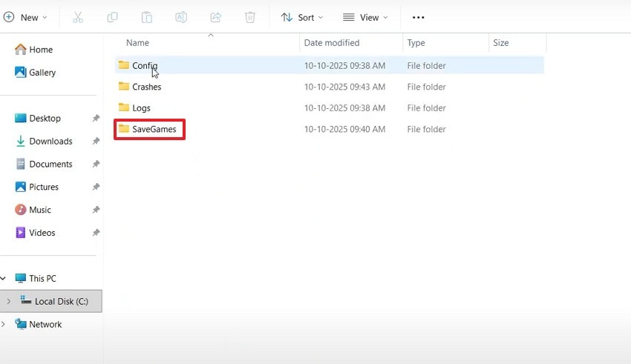Click the Share icon in toolbar

tap(216, 17)
